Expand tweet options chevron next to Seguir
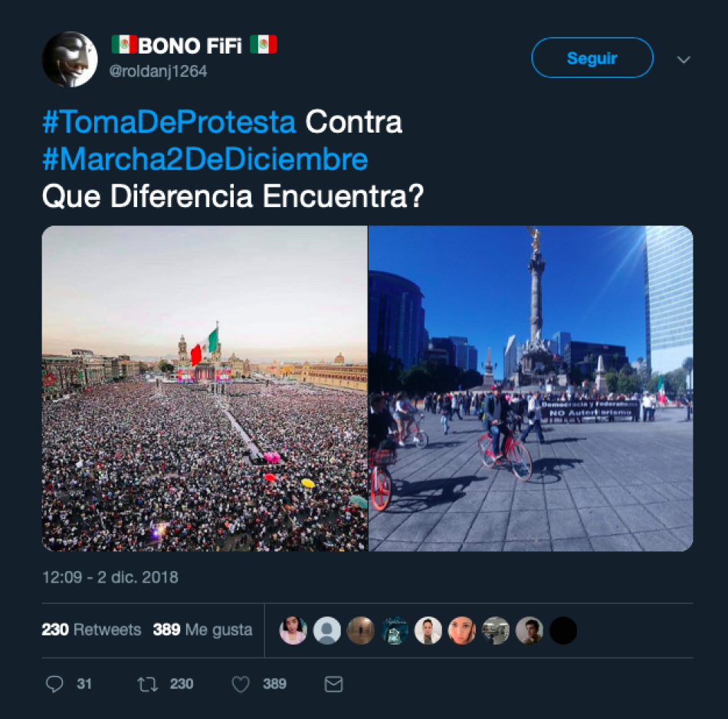 point(684,60)
